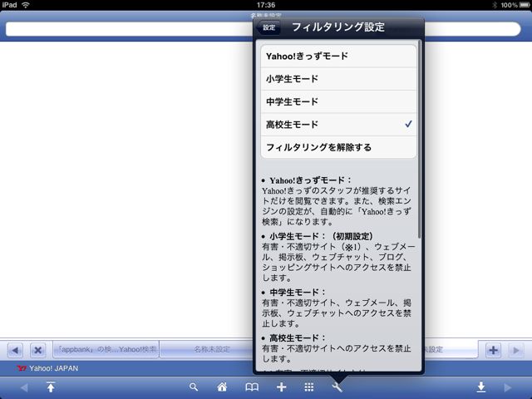
Task: Tap the plus icon in bottom toolbar
Action: pos(281,387)
